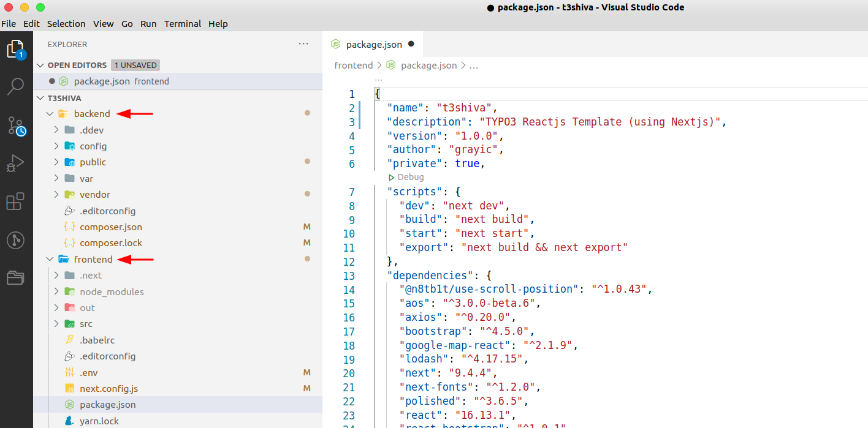Open composer.lock in the backend folder

[111, 243]
